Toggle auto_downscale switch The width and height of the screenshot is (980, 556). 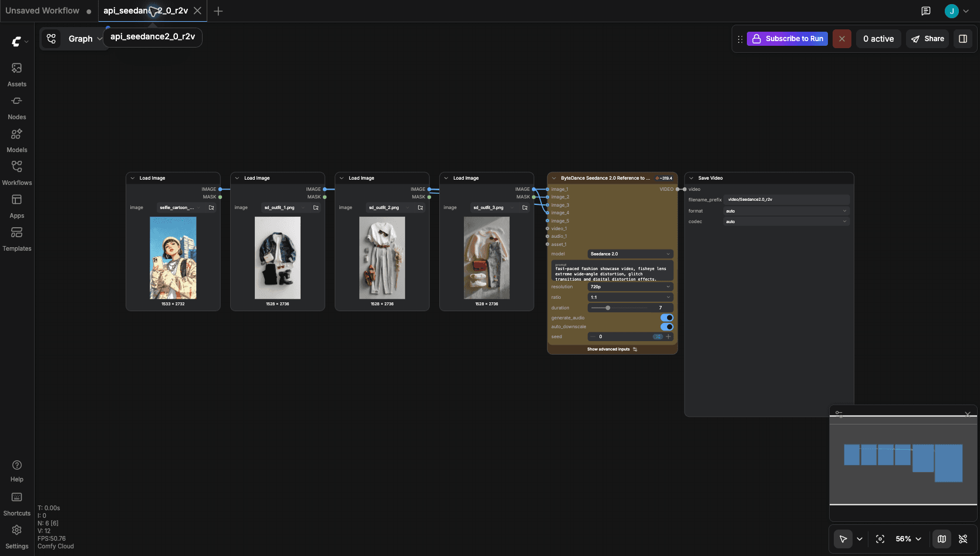coord(667,326)
